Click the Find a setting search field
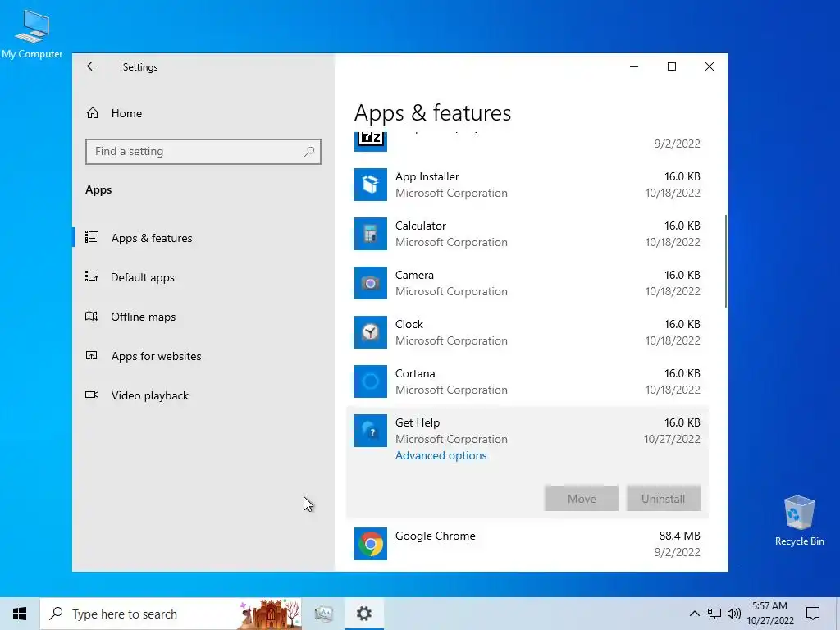The width and height of the screenshot is (840, 630). [x=203, y=152]
